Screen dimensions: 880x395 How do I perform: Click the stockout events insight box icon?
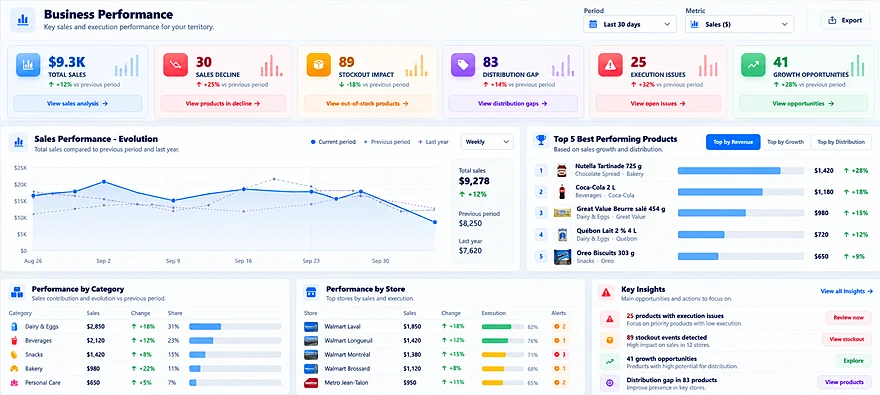(x=609, y=340)
